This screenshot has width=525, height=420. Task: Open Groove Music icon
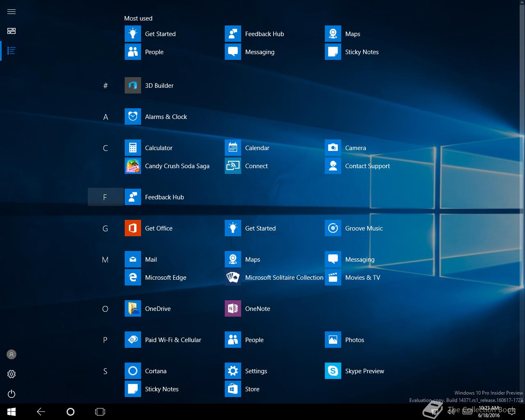coord(333,228)
